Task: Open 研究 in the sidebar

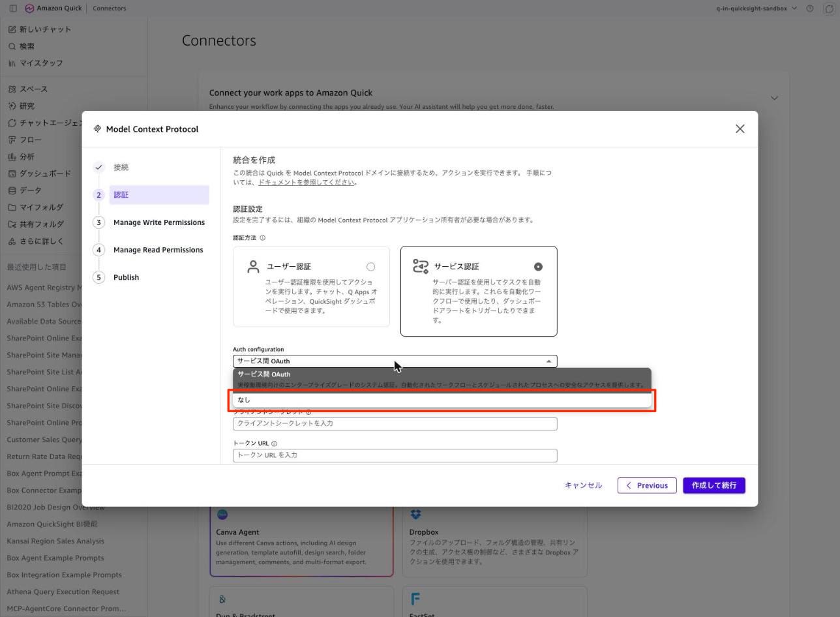Action: coord(26,106)
